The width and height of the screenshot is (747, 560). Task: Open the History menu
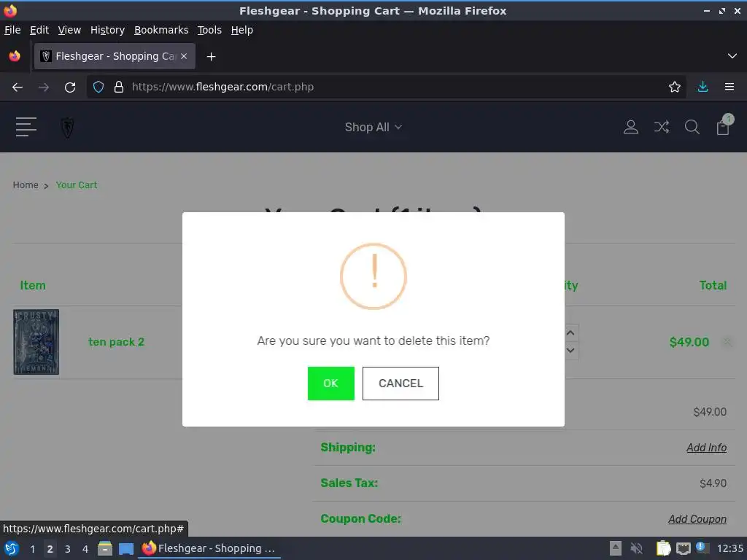click(x=107, y=30)
